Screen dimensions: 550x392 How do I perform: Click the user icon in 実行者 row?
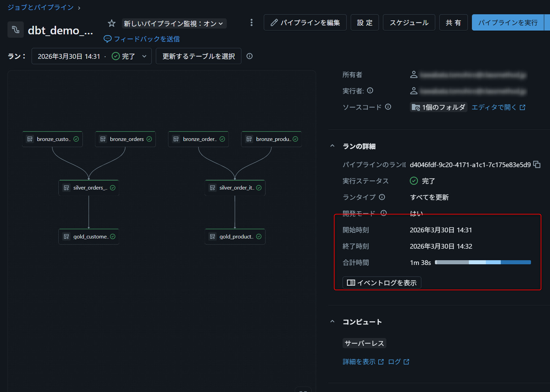pyautogui.click(x=414, y=91)
